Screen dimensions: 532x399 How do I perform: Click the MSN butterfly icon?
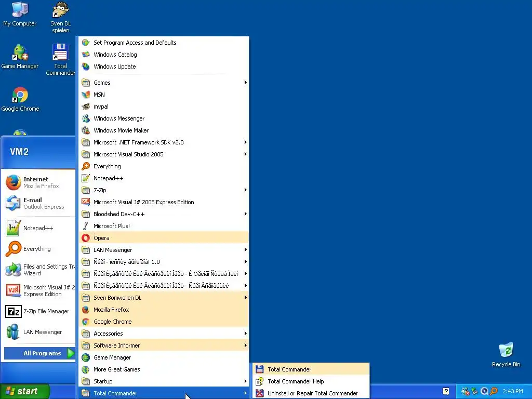(x=86, y=95)
